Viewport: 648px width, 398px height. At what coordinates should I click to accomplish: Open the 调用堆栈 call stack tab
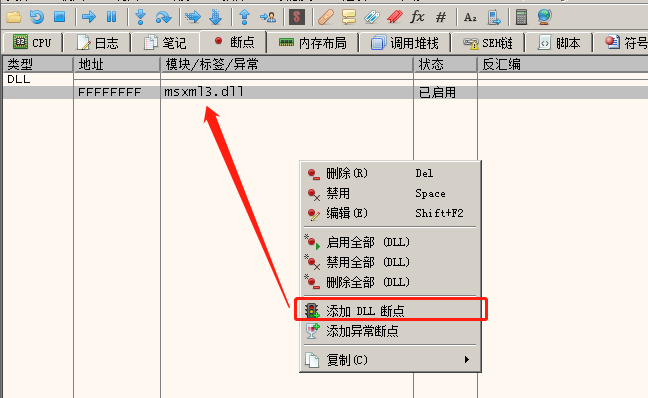tap(405, 43)
